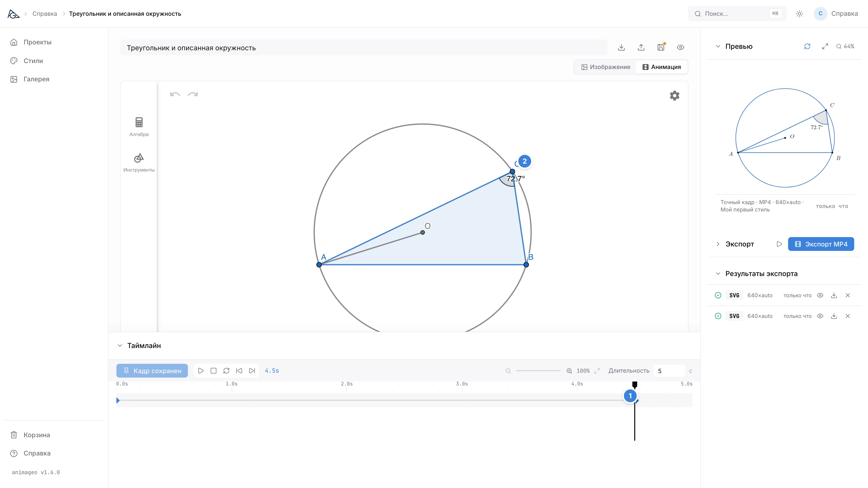This screenshot has width=868, height=488.
Task: Download the first SVG export result
Action: click(834, 295)
